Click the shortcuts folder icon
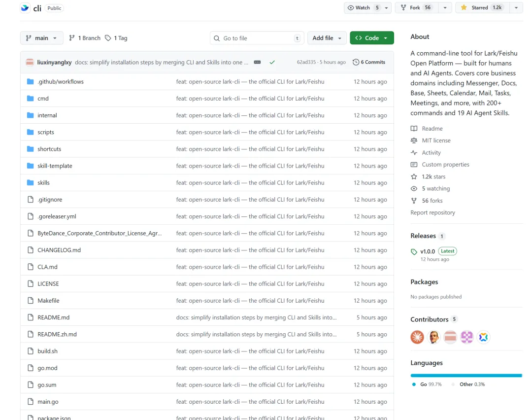Screen dimensions: 532x420 click(30, 149)
